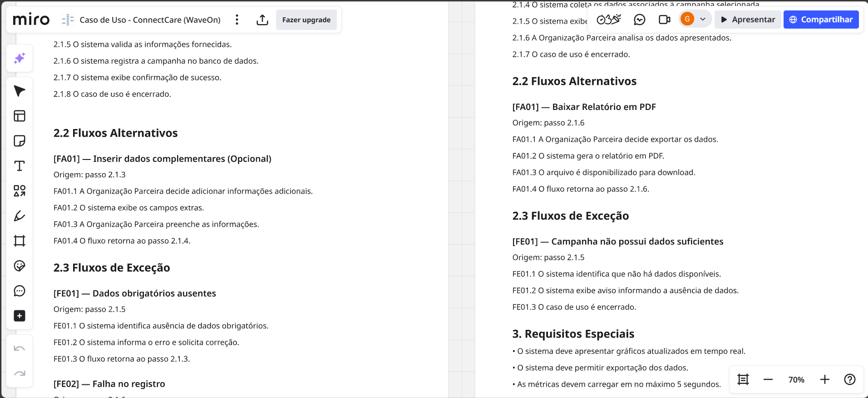This screenshot has height=398, width=868.
Task: Expand user avatar dropdown chevron
Action: point(703,19)
